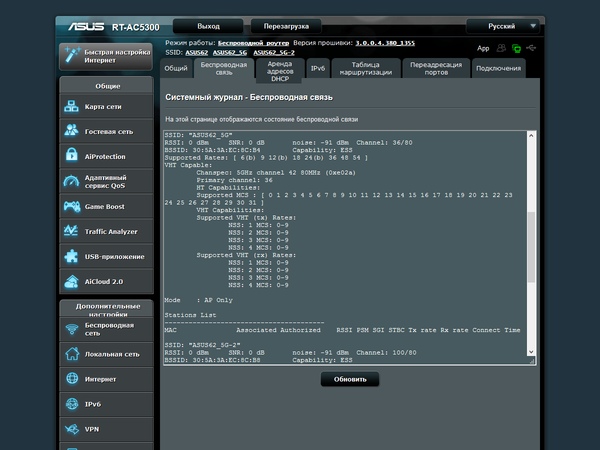
Task: Open the Network Map (Карта сети) icon
Action: tap(72, 106)
